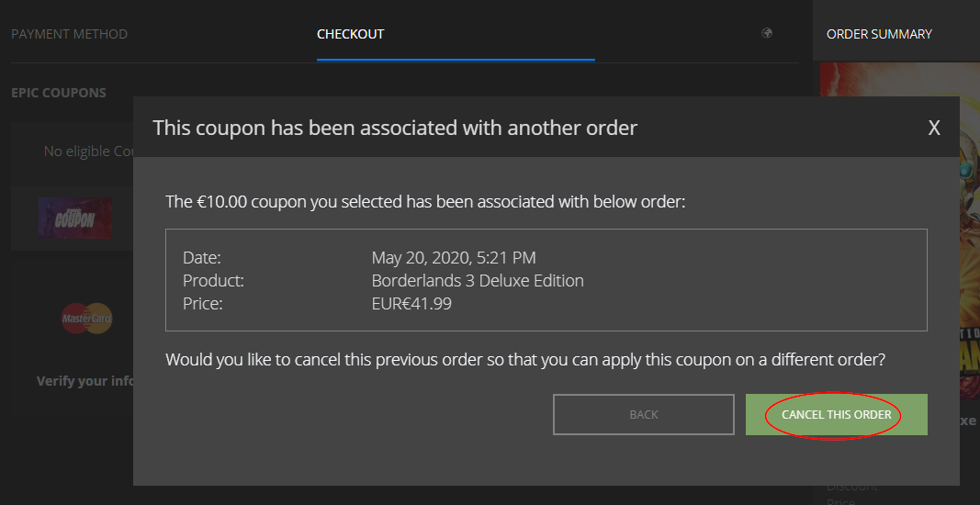Click the order date May 20, 2020
Image resolution: width=980 pixels, height=505 pixels.
point(454,258)
